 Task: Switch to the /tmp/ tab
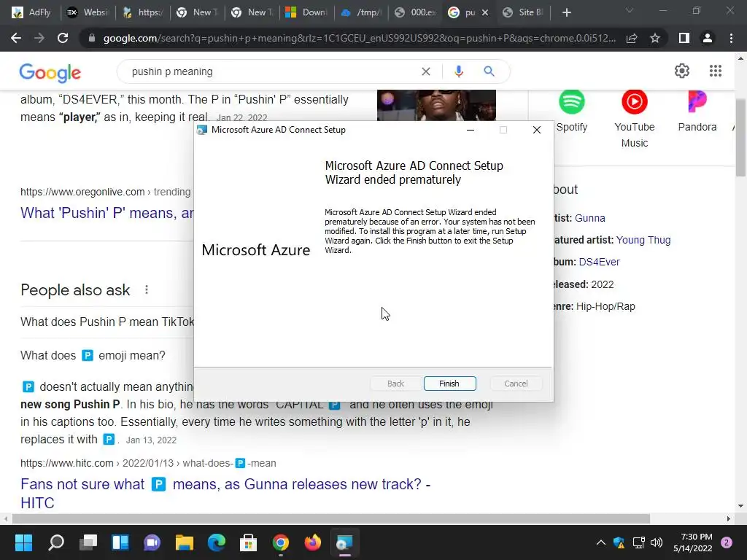[x=361, y=12]
